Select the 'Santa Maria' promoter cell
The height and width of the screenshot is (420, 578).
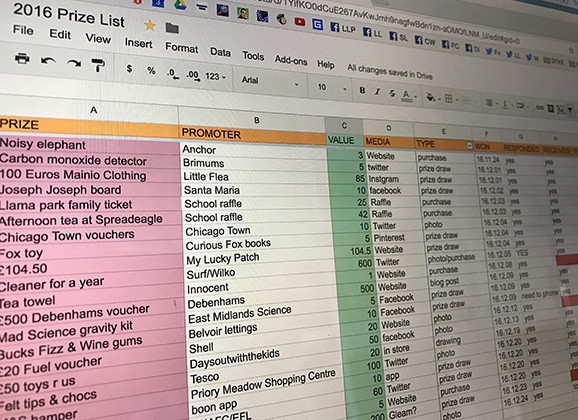(x=255, y=191)
